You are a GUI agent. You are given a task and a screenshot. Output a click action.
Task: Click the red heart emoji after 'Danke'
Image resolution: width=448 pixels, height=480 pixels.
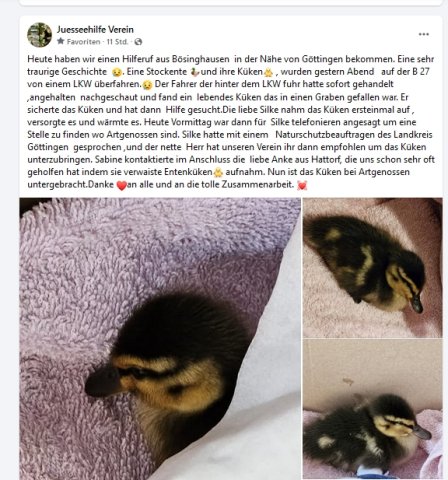[x=122, y=185]
